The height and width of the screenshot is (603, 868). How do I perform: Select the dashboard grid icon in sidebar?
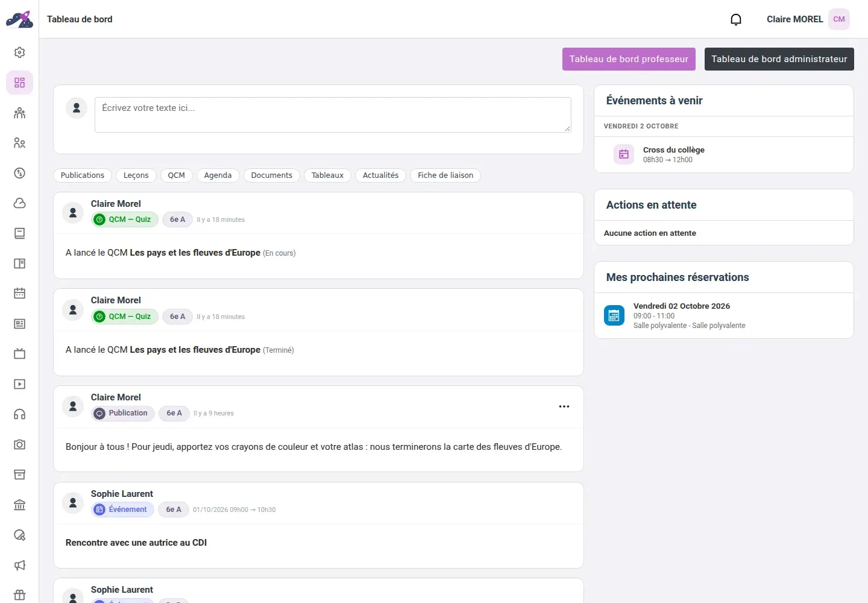tap(19, 83)
